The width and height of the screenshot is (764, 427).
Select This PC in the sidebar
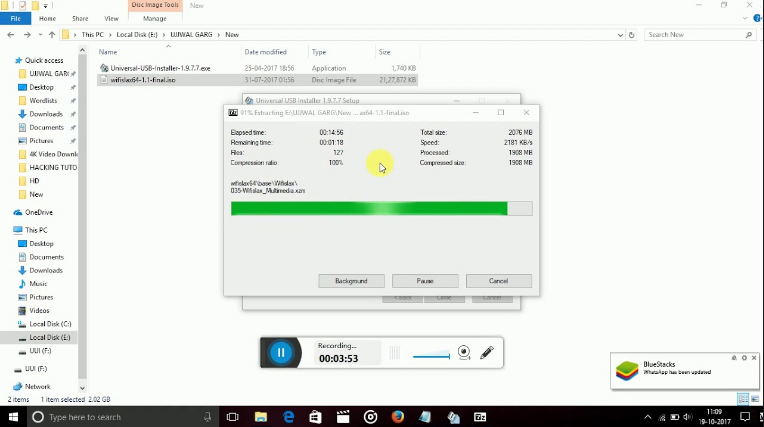36,230
